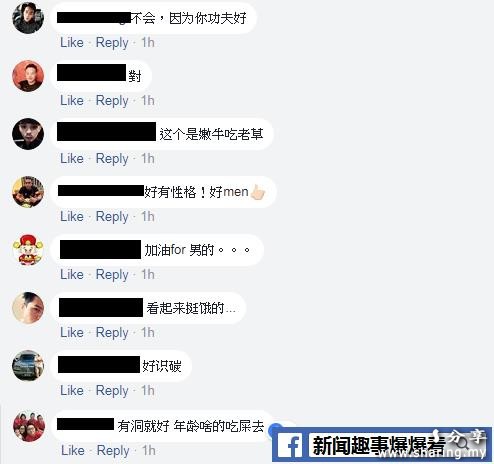Click the pointing finger emoji after '好men'

tap(258, 192)
